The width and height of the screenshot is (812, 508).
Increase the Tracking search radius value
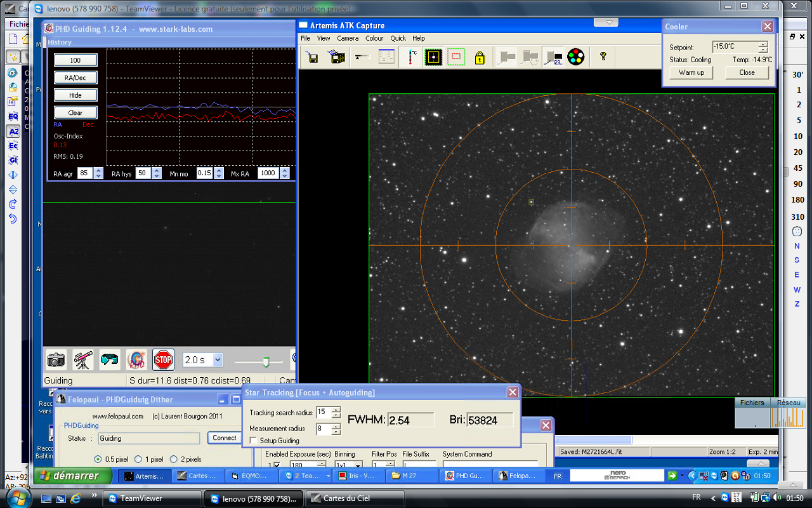[x=336, y=410]
